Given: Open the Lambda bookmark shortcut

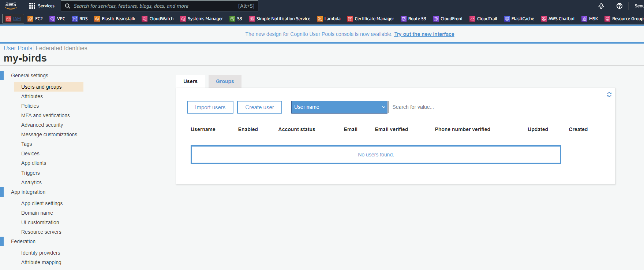Looking at the screenshot, I should click(x=329, y=19).
